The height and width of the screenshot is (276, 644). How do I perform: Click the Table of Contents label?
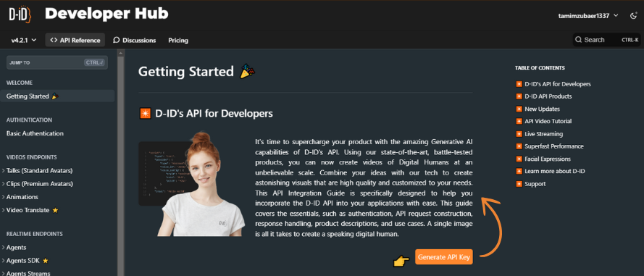click(540, 68)
